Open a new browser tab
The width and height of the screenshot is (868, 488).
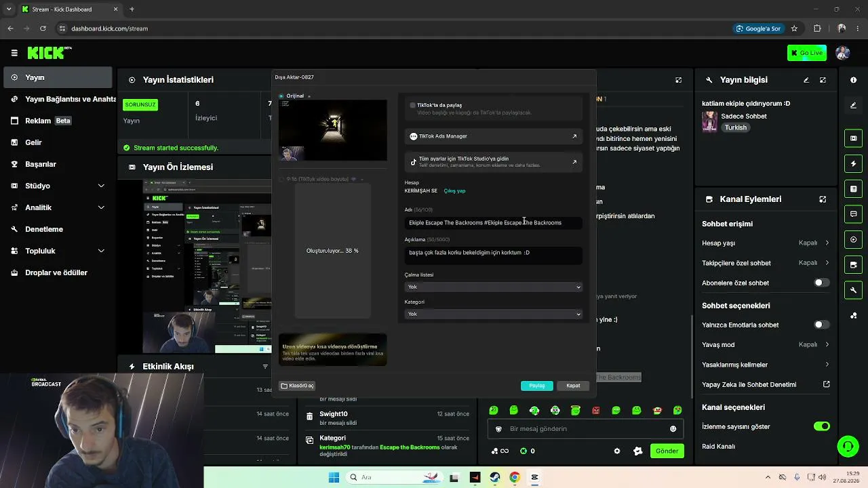(x=132, y=9)
